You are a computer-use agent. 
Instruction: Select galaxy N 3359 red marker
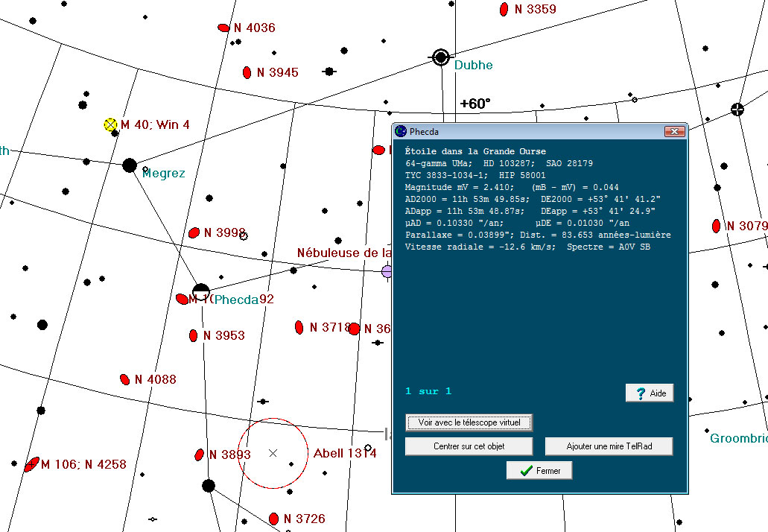coord(504,9)
